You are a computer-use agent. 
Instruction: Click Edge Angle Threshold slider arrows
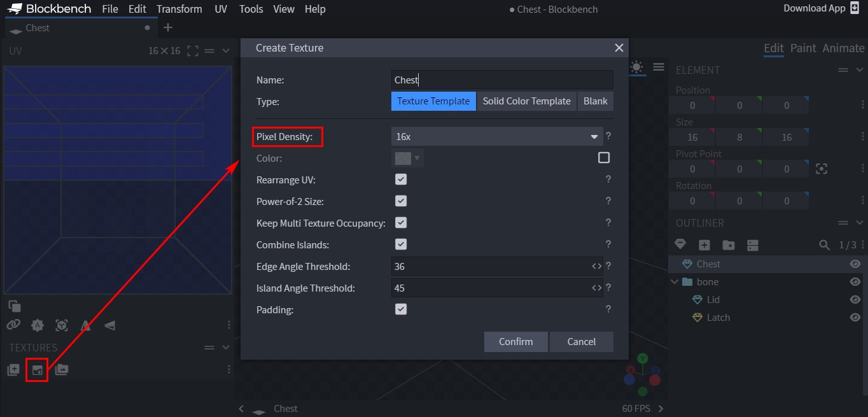coord(596,266)
